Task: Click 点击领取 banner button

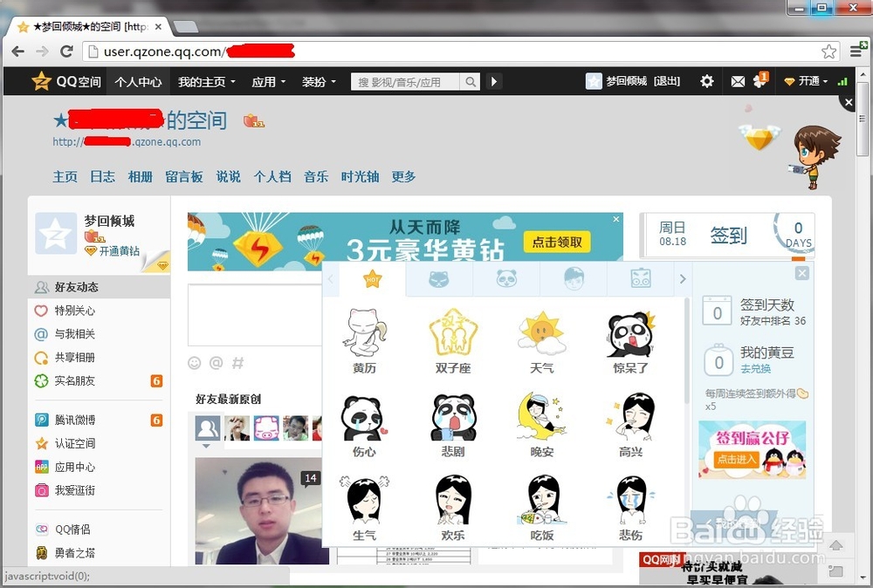Action: [x=557, y=242]
